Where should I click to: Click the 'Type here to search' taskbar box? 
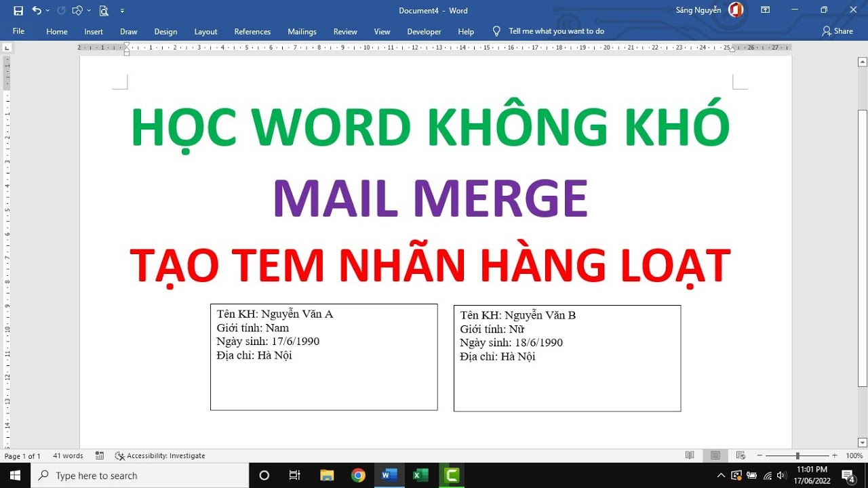pos(140,475)
